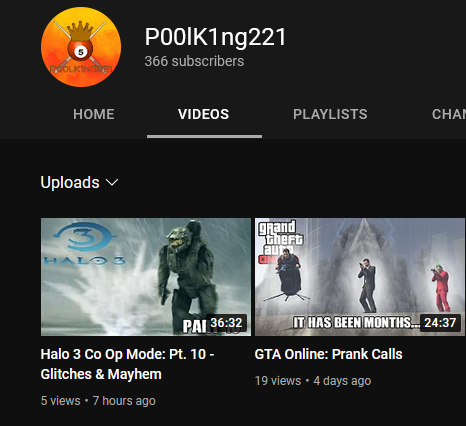Open the HOME tab
Viewport: 466px width, 426px height.
94,114
